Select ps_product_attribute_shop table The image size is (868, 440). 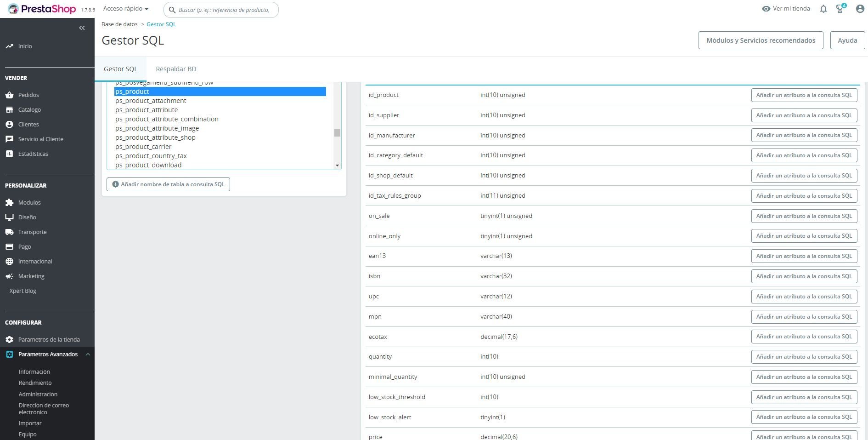[x=220, y=137]
